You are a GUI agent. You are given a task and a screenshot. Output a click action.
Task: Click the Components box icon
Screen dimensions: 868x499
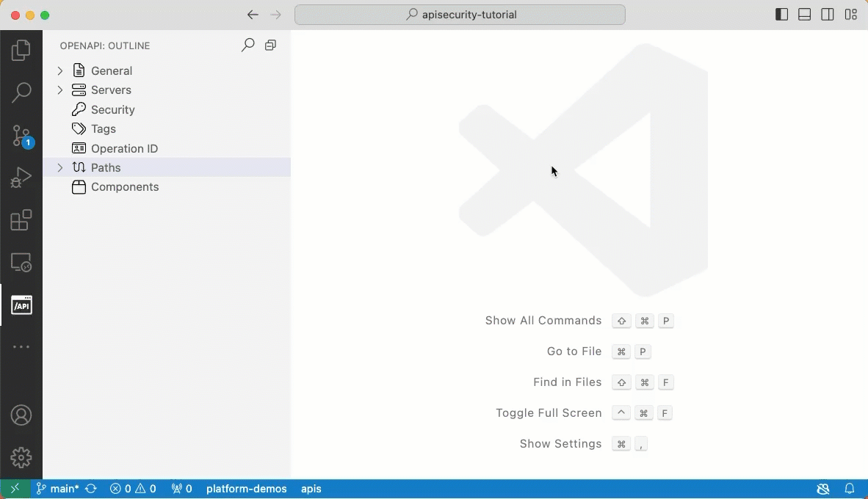[79, 187]
